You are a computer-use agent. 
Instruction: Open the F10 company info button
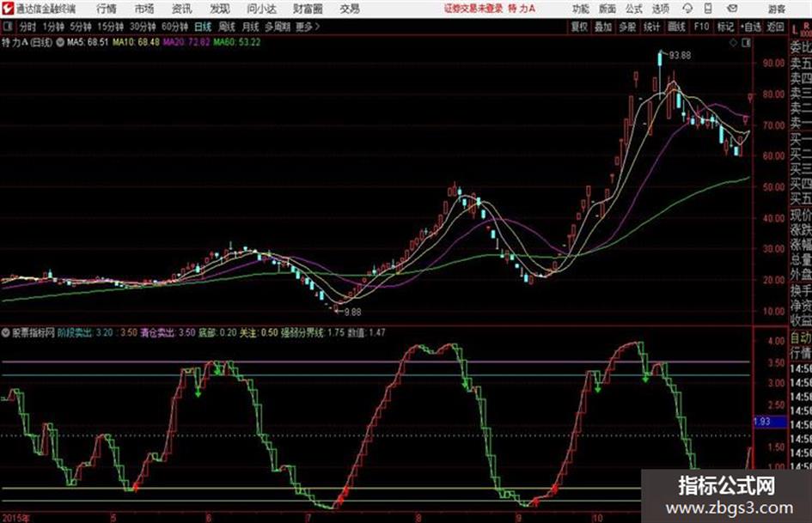coord(702,27)
